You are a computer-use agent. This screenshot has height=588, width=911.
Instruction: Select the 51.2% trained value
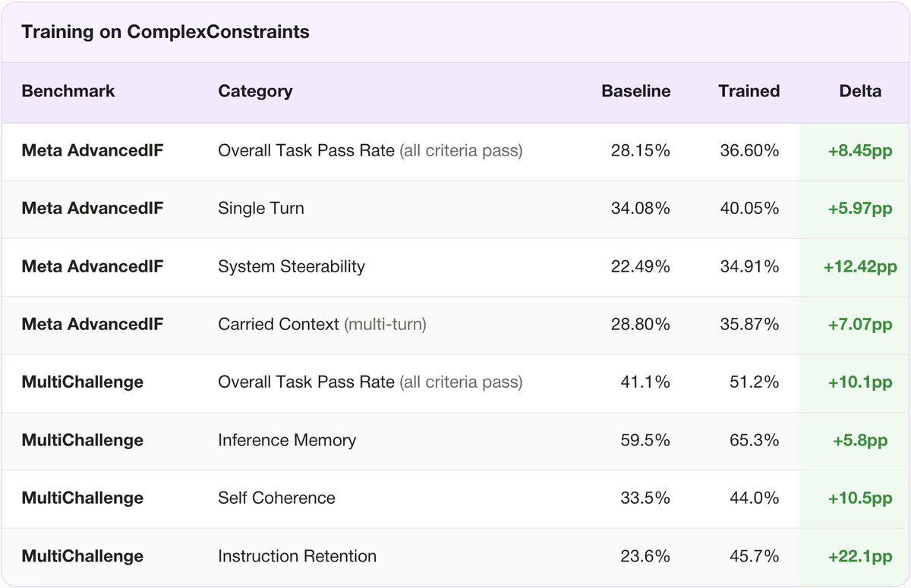[x=755, y=382]
